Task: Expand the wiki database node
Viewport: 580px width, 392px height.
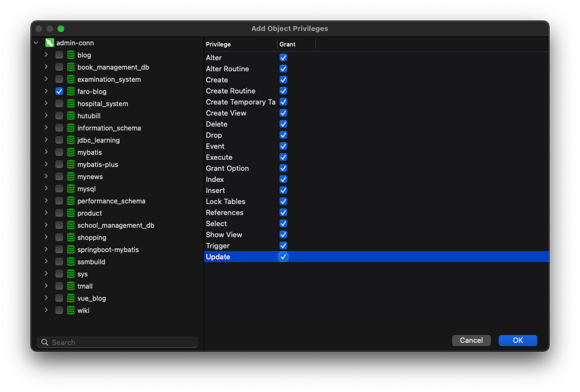Action: pyautogui.click(x=46, y=310)
